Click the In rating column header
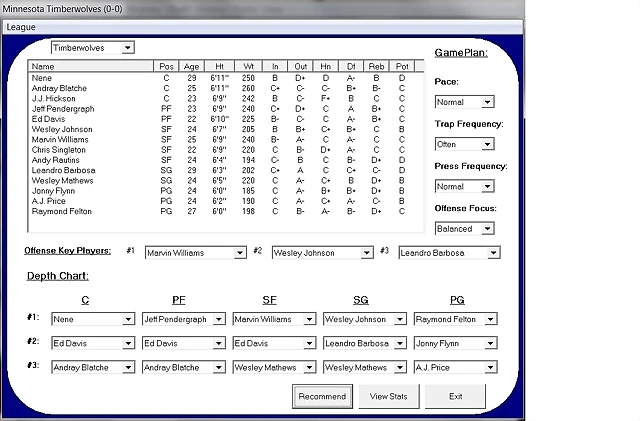640x421 pixels. click(275, 66)
